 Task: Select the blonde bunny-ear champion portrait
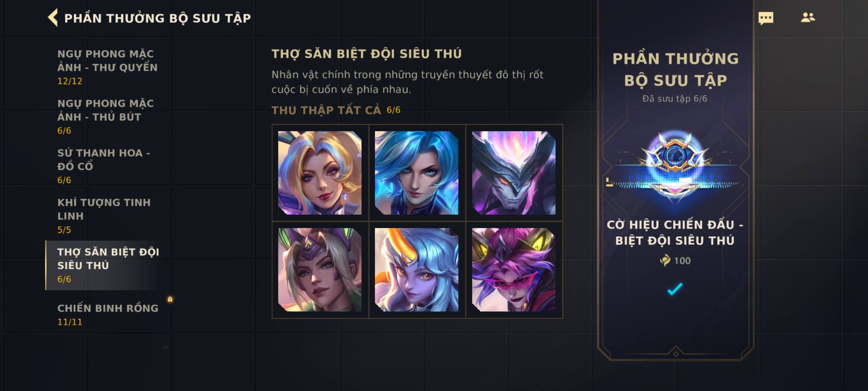tap(320, 173)
